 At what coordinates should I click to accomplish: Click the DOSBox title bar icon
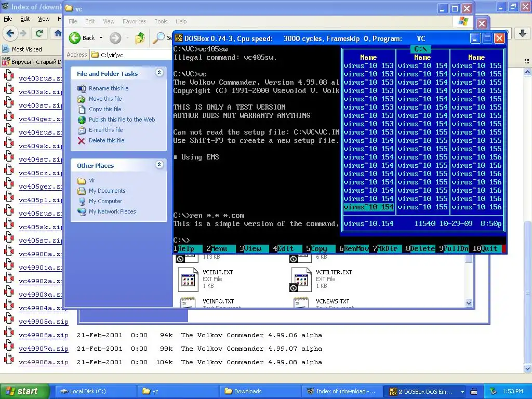pyautogui.click(x=179, y=38)
